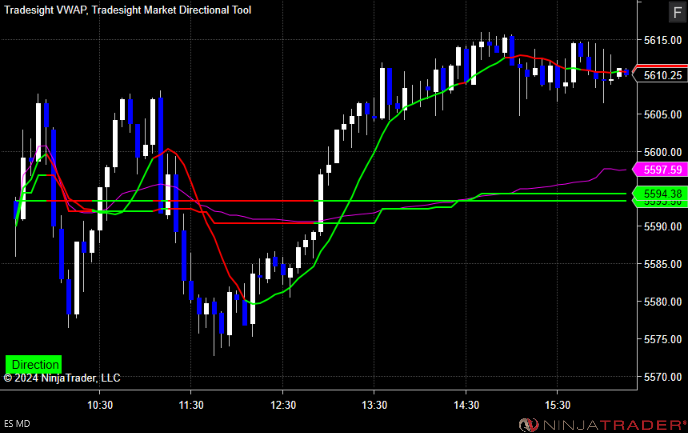Click the 5605.00 price axis label
688x433 pixels.
(x=663, y=115)
